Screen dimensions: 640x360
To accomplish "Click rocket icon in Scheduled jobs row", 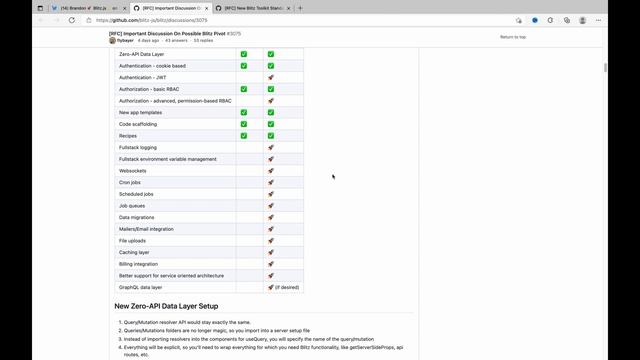I will coord(271,194).
